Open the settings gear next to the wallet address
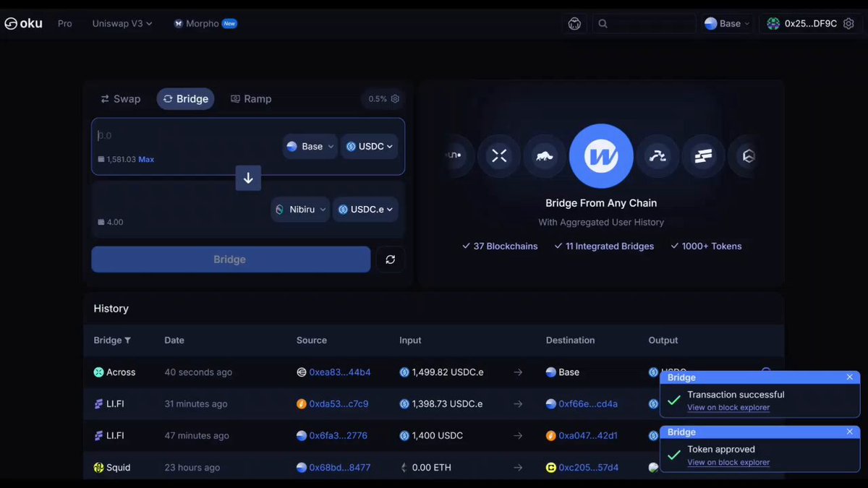 [x=848, y=23]
